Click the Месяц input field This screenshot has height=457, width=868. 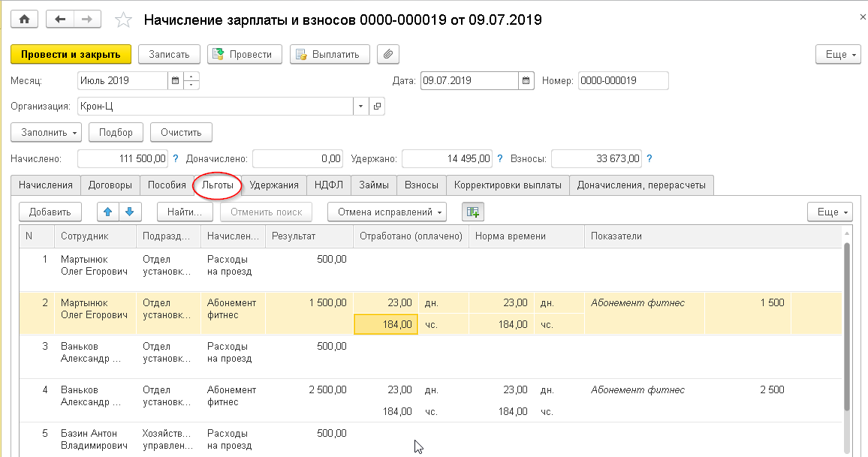[x=122, y=81]
